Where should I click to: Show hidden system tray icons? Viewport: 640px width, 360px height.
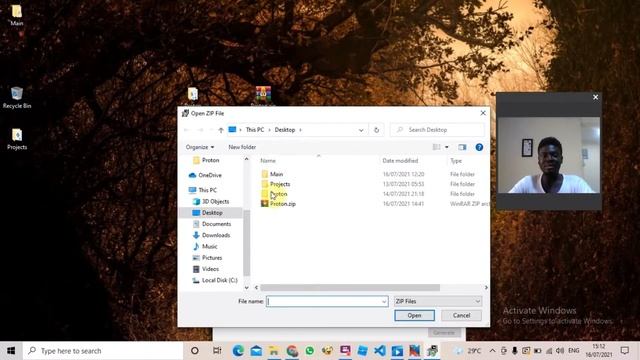tap(492, 351)
